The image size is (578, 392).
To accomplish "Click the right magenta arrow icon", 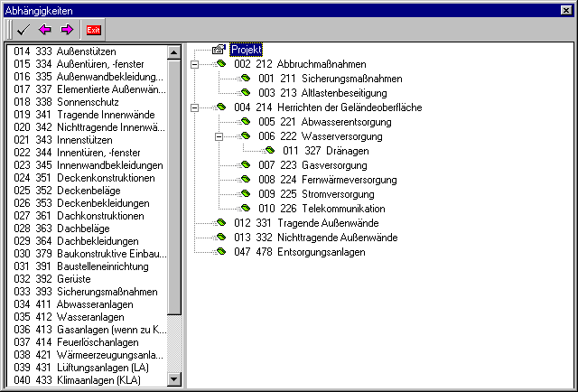I will (66, 30).
